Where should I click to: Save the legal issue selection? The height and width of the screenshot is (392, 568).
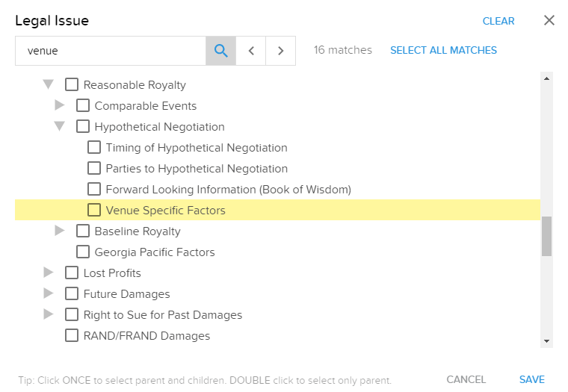point(532,379)
